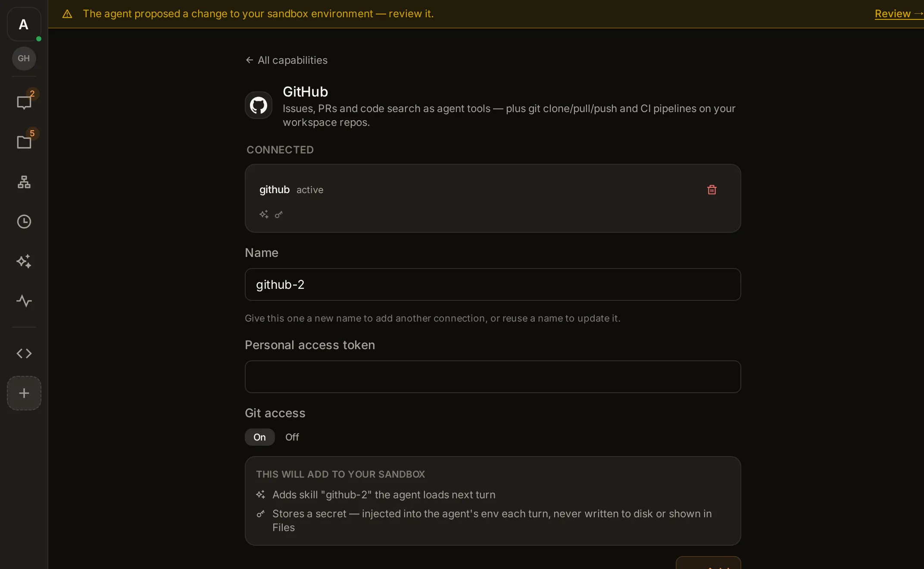This screenshot has width=924, height=569.
Task: Click the 'Git access' label
Action: coord(275,413)
